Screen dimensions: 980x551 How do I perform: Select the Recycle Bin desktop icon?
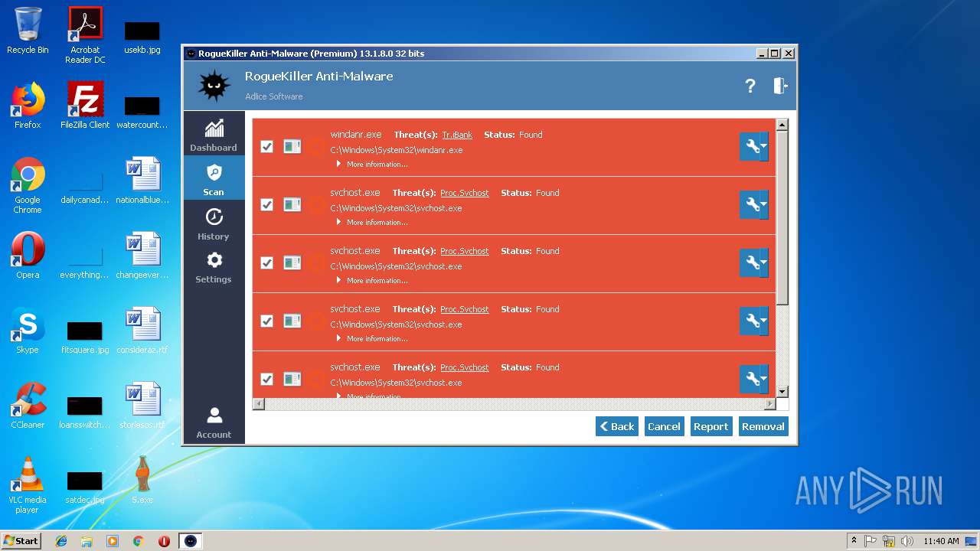(x=28, y=31)
